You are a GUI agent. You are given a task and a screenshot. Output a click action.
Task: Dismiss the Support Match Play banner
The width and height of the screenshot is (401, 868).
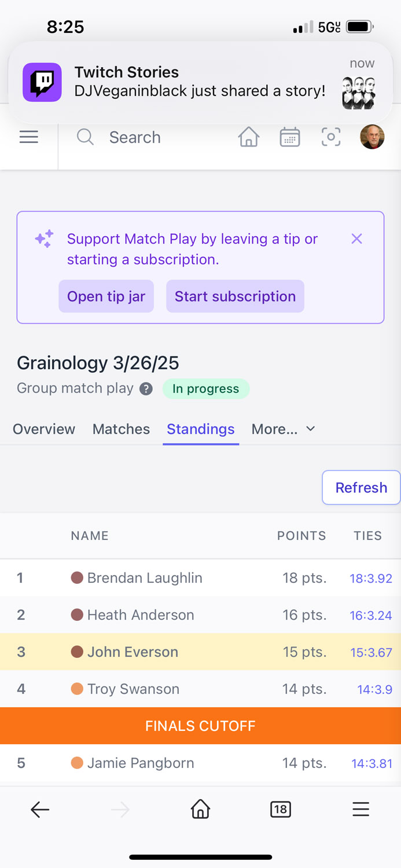pyautogui.click(x=357, y=239)
